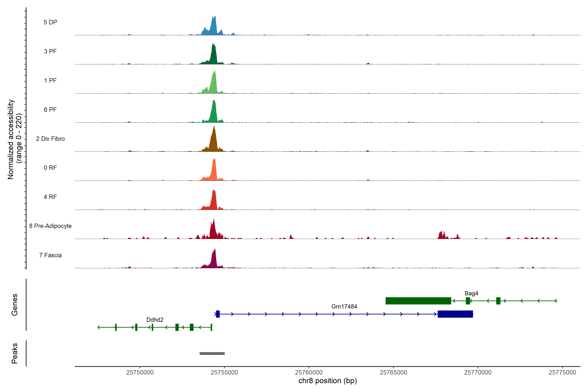Click the 8 Pre-Adipocyte track label

(x=50, y=226)
